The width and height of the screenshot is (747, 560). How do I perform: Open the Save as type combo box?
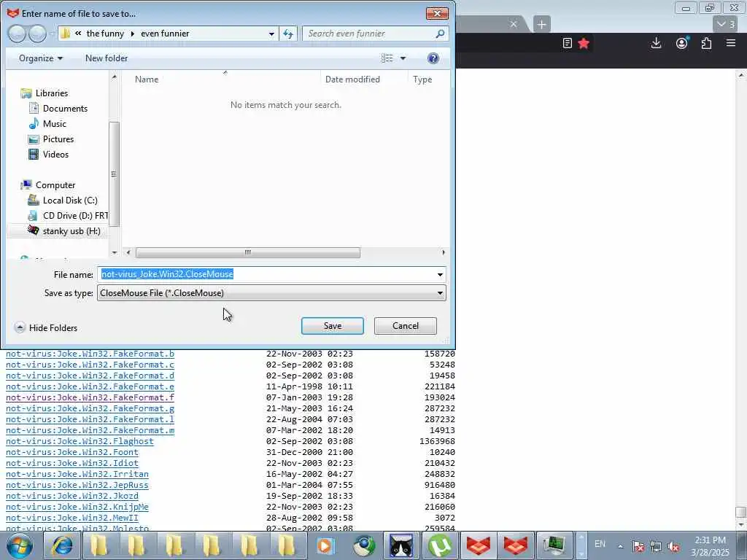point(271,293)
